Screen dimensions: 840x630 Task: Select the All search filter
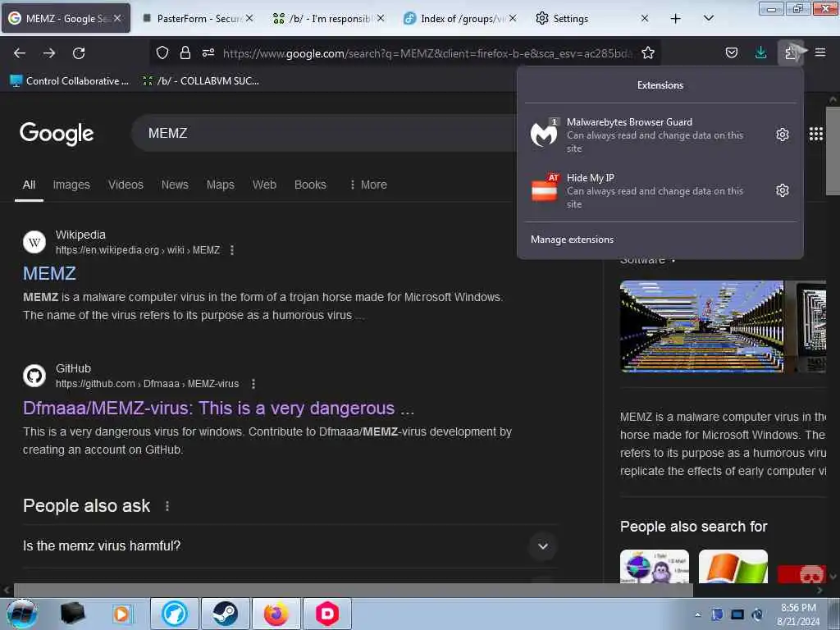29,185
